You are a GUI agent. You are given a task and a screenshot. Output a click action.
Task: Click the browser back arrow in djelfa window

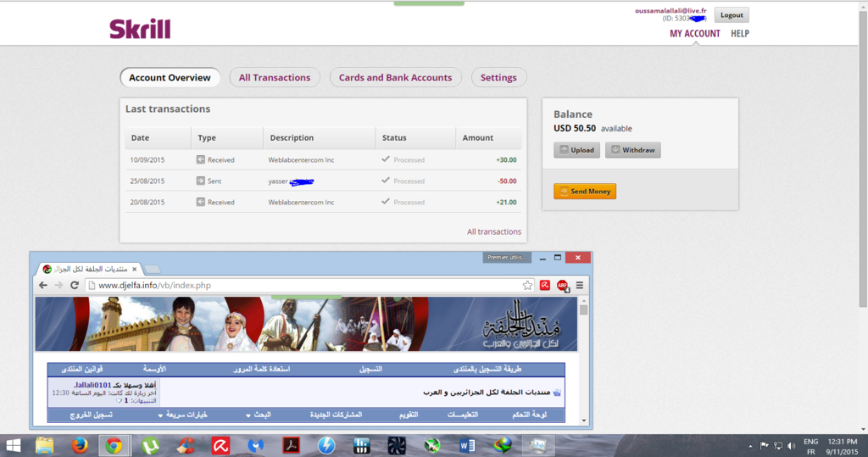pos(43,285)
